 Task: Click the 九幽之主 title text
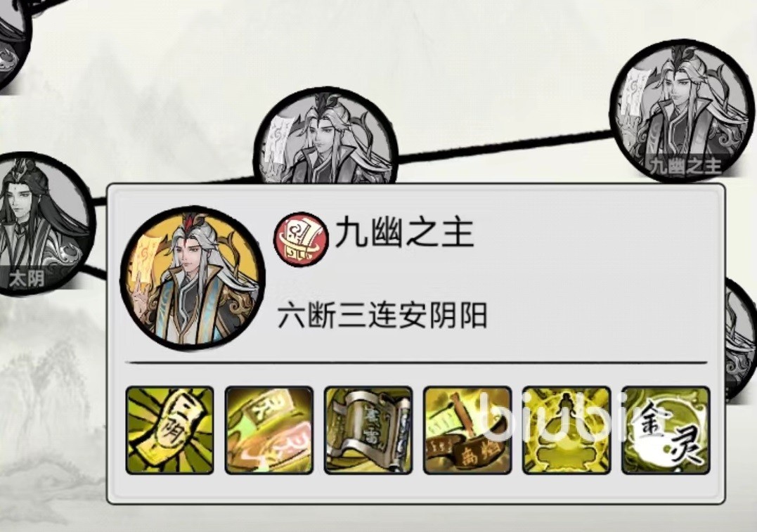pyautogui.click(x=404, y=233)
